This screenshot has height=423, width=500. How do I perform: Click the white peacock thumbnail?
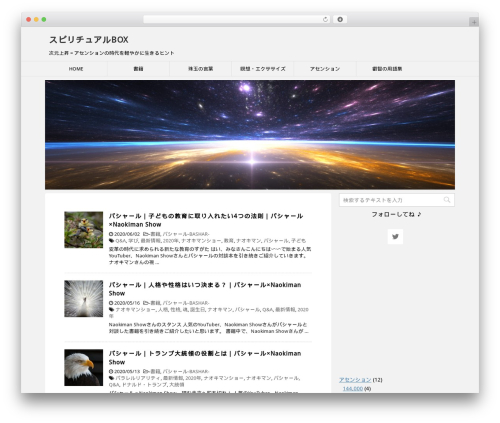pyautogui.click(x=84, y=299)
